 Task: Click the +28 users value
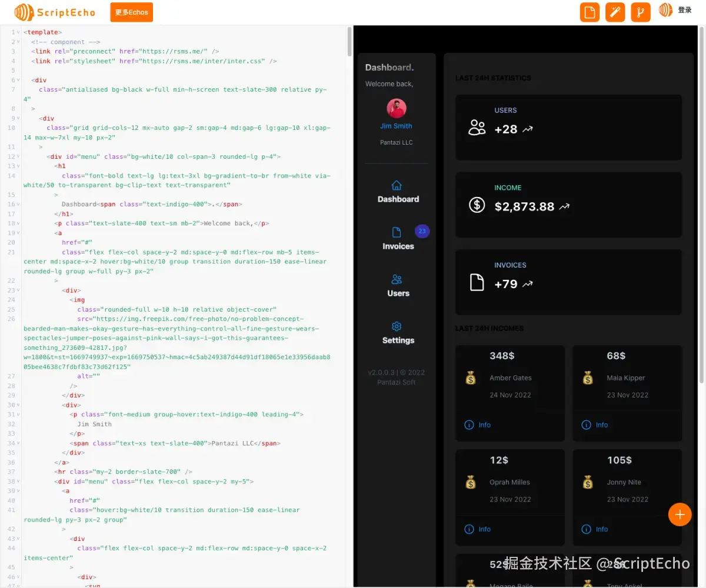(506, 129)
